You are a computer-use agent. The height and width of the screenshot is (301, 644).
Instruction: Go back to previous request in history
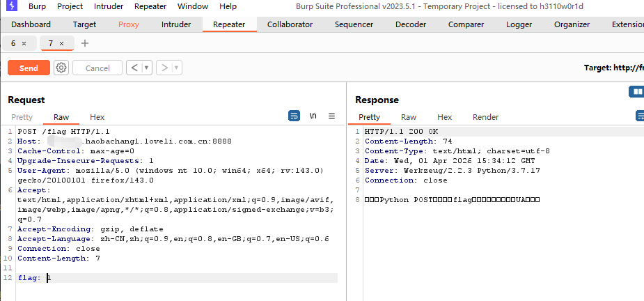pos(134,68)
